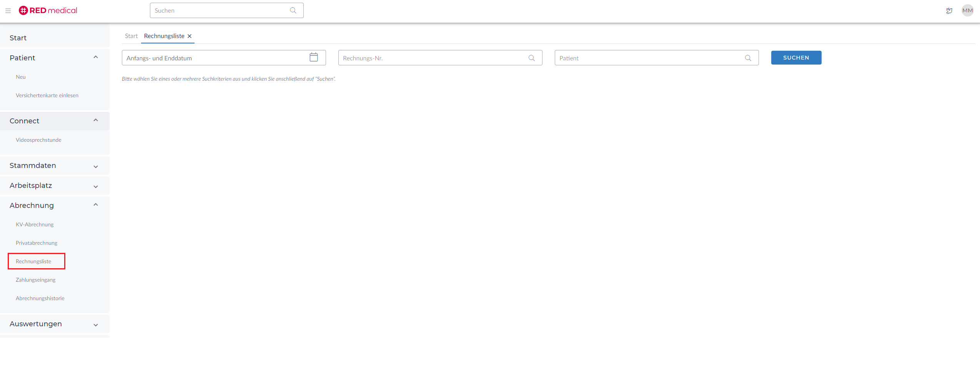Switch to the Start tab
Screen dimensions: 980x372
pos(131,36)
